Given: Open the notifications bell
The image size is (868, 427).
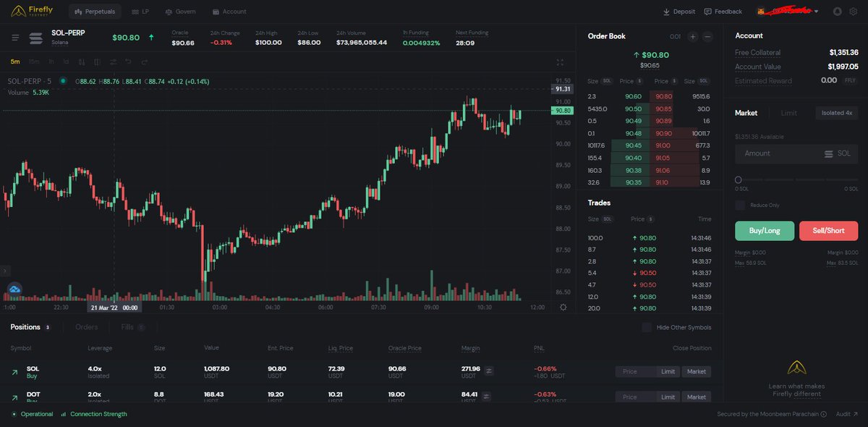Looking at the screenshot, I should click(837, 12).
